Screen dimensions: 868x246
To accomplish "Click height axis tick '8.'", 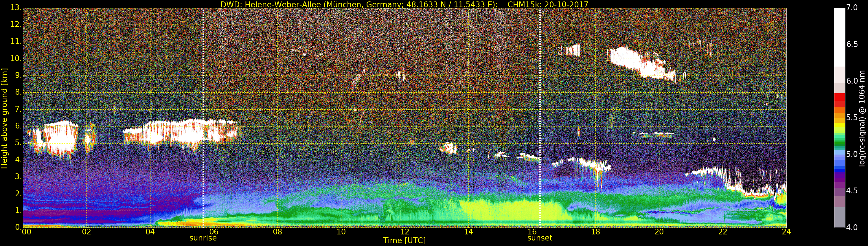I will pyautogui.click(x=18, y=92).
